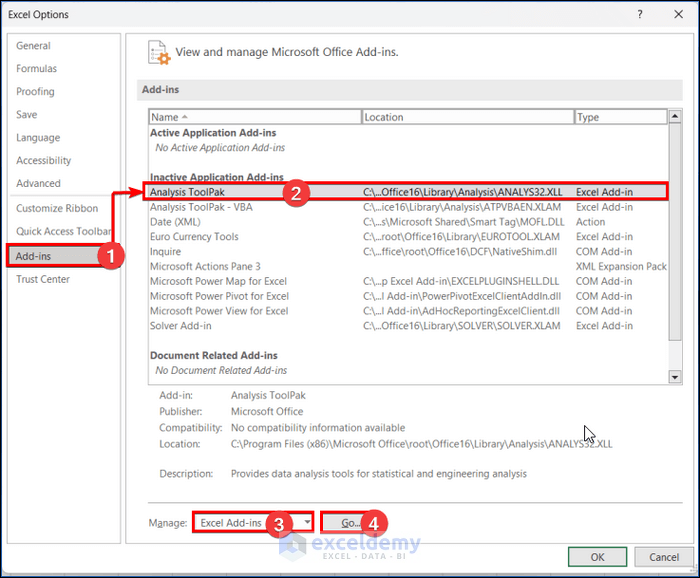Click the Document Related Add-ins heading
The height and width of the screenshot is (578, 700).
coord(213,355)
